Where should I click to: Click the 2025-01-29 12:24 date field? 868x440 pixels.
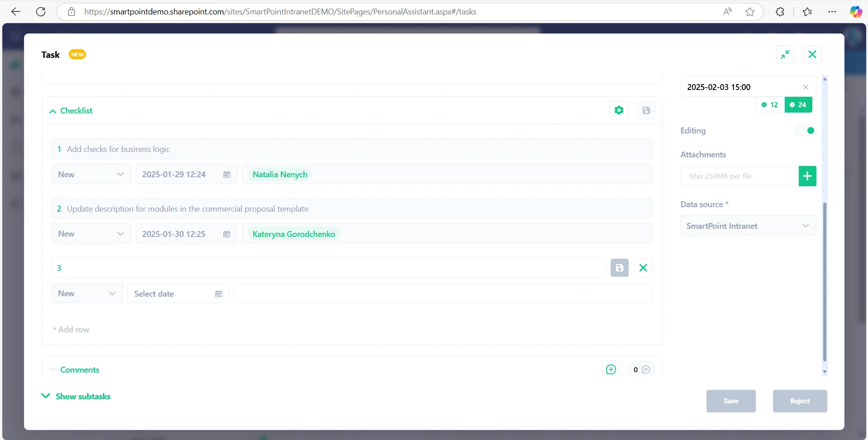coord(186,174)
